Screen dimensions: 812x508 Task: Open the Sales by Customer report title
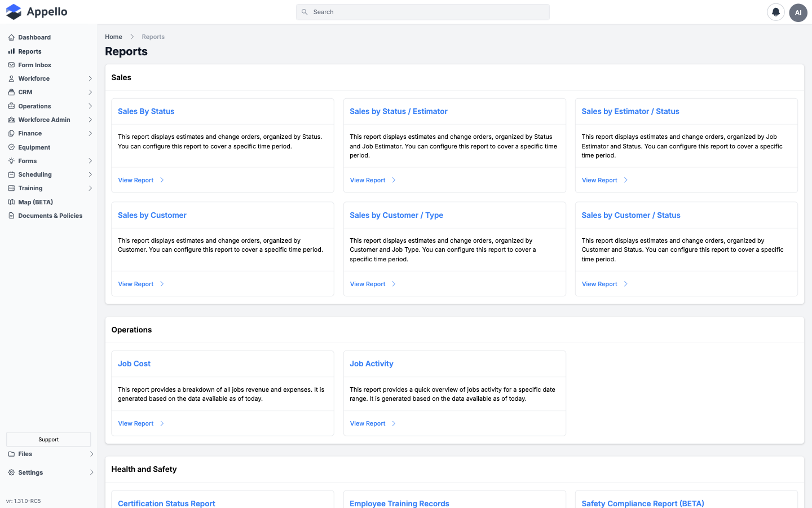pyautogui.click(x=152, y=215)
